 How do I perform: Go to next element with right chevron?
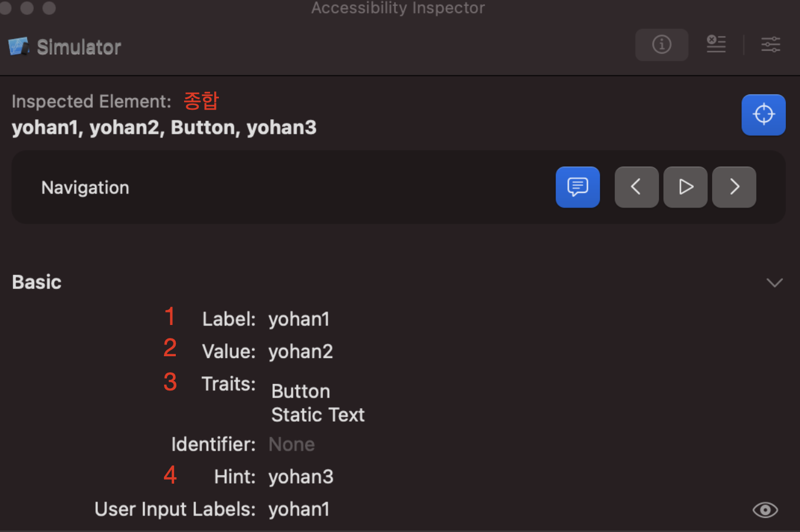click(734, 187)
